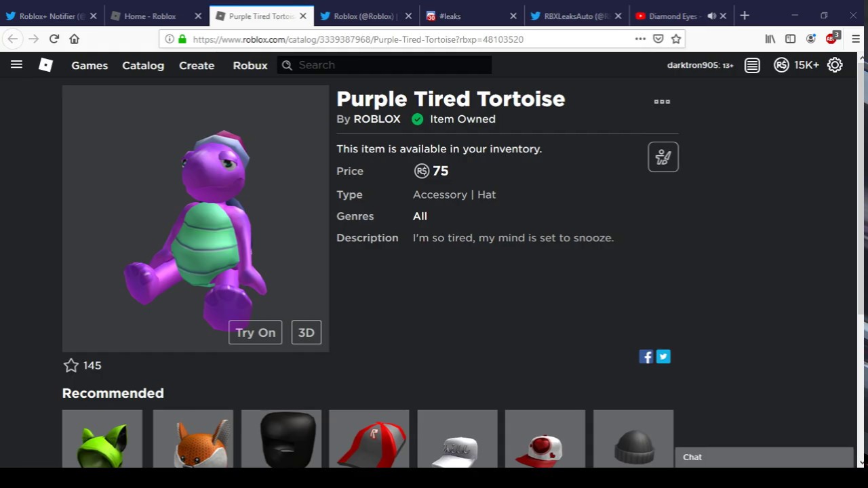Screen dimensions: 868x488
Task: Open the Roblox hamburger navigation menu
Action: point(16,65)
